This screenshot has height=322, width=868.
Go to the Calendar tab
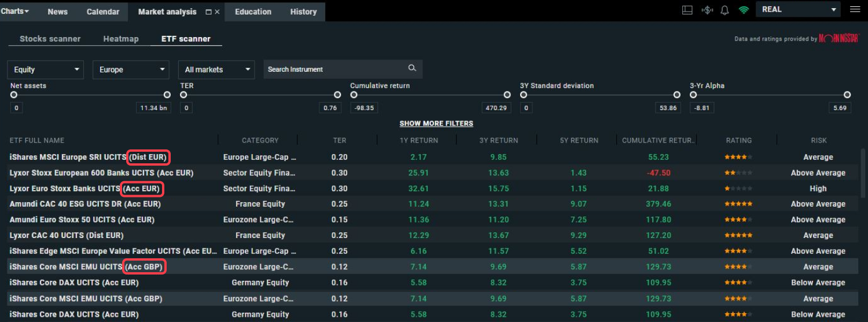pos(103,12)
